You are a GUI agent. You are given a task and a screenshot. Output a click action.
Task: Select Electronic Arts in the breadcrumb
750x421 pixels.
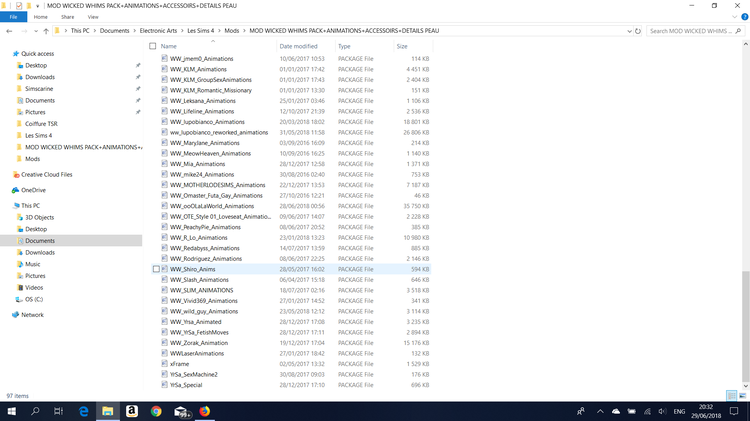click(158, 31)
